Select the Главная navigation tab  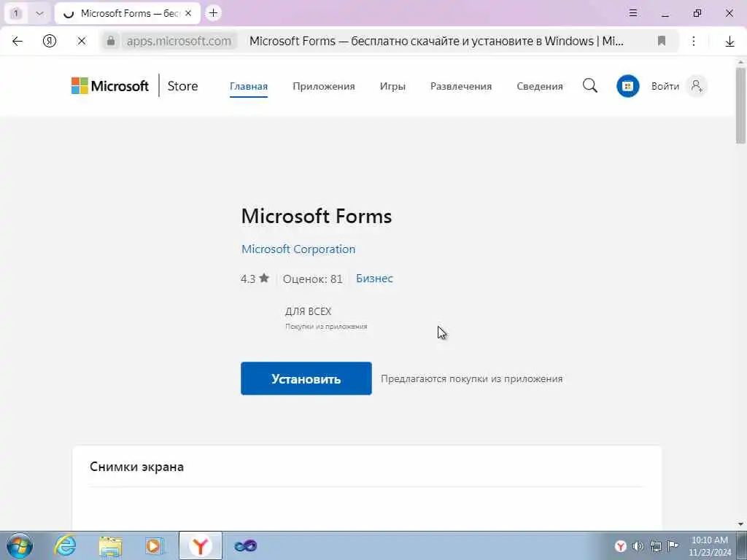click(249, 86)
